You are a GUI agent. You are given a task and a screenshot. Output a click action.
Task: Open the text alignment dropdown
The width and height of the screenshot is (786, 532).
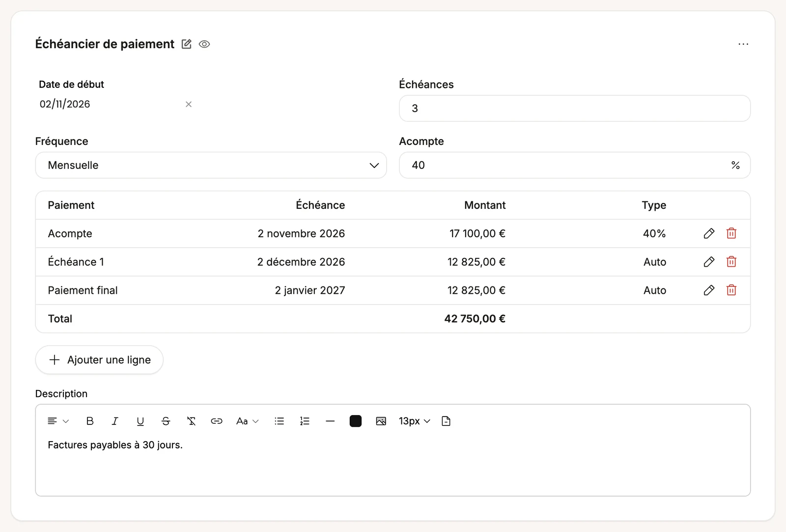point(58,421)
